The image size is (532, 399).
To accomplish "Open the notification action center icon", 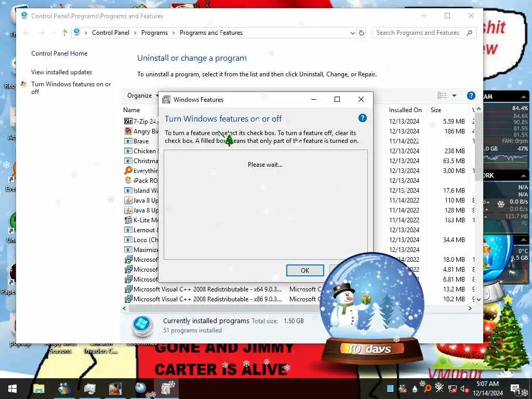I will tap(515, 389).
